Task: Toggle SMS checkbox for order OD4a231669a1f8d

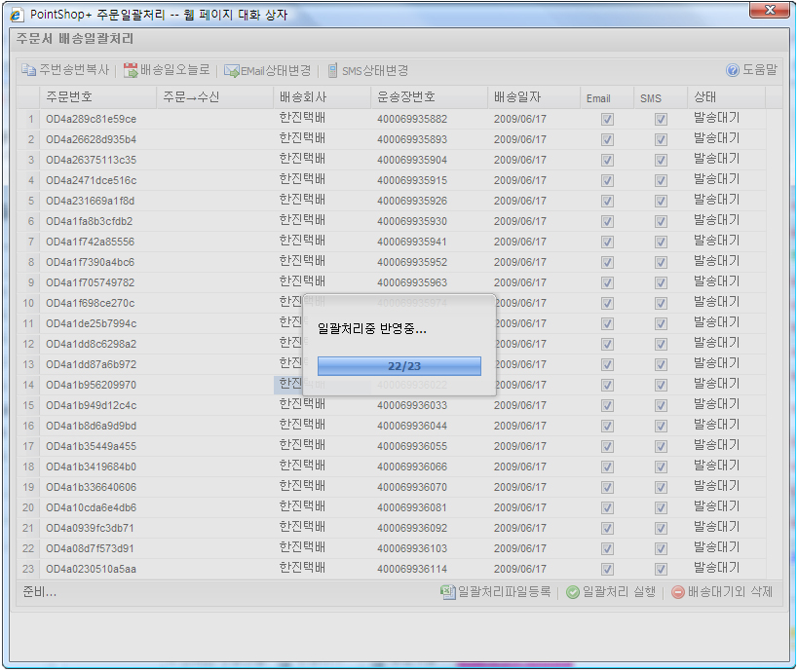Action: 661,201
